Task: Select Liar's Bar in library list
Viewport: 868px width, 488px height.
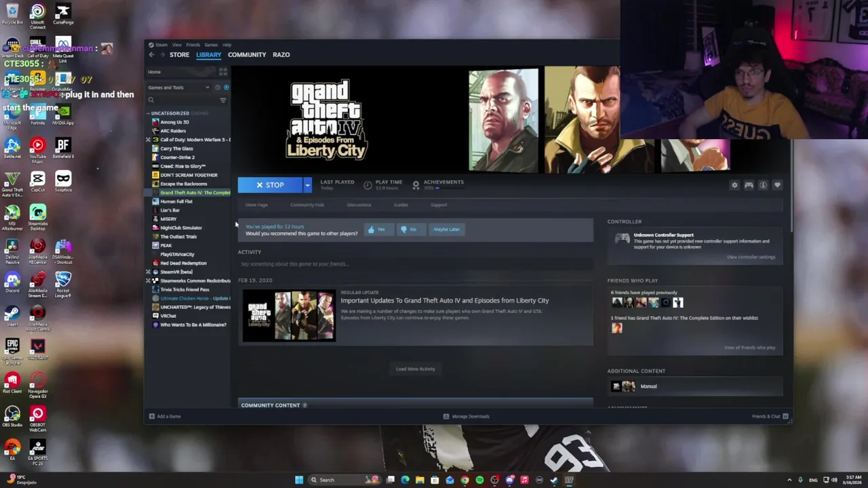Action: [x=170, y=210]
